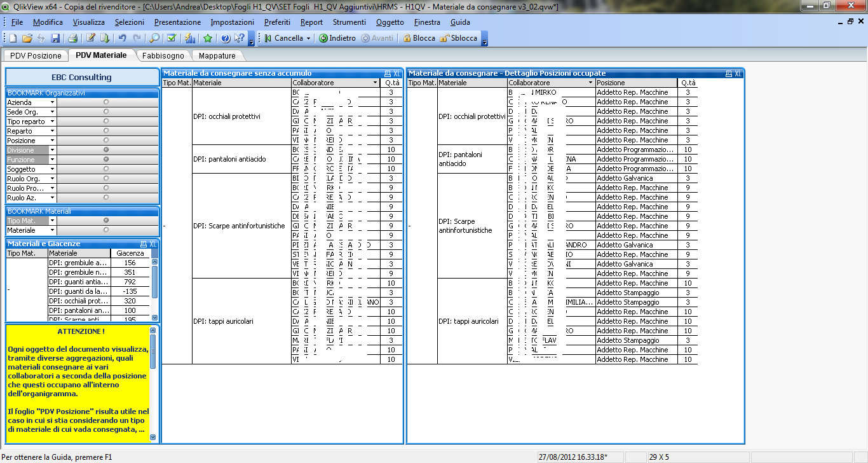Click the Search magnifier icon
This screenshot has height=463, width=868.
[154, 38]
